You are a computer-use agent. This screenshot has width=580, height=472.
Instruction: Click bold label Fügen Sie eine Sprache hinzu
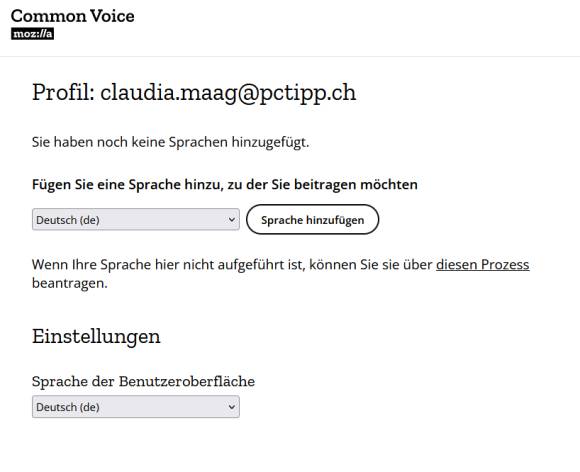coord(225,185)
